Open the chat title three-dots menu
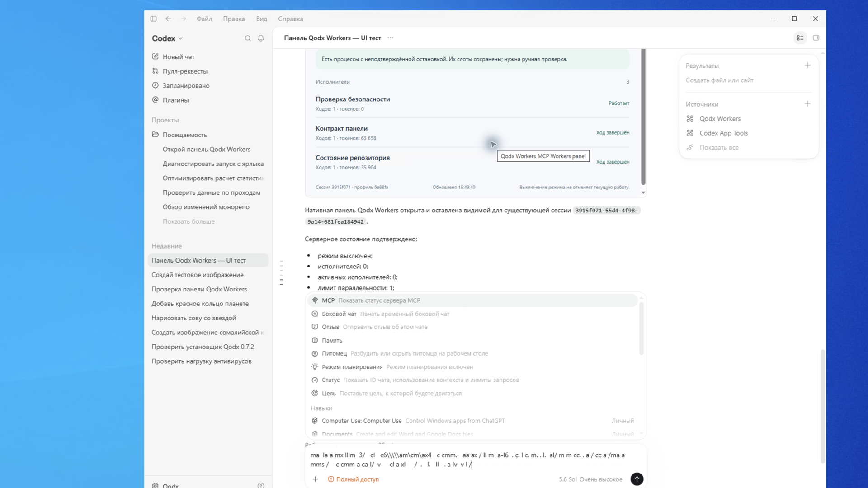The width and height of the screenshot is (868, 488). tap(391, 38)
